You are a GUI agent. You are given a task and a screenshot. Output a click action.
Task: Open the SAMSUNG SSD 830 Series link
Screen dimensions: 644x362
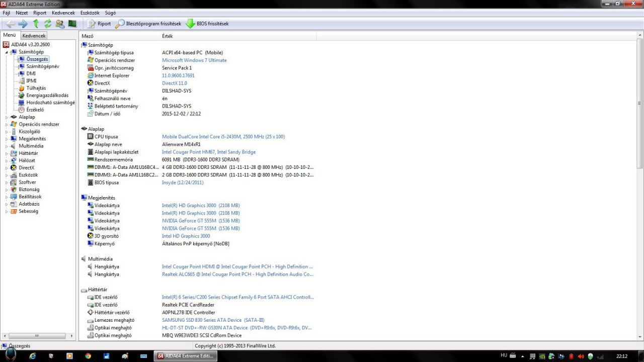point(213,320)
